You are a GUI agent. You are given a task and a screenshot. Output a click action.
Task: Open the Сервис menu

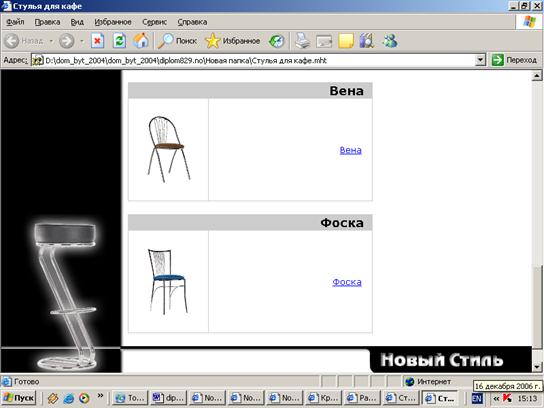(x=154, y=22)
